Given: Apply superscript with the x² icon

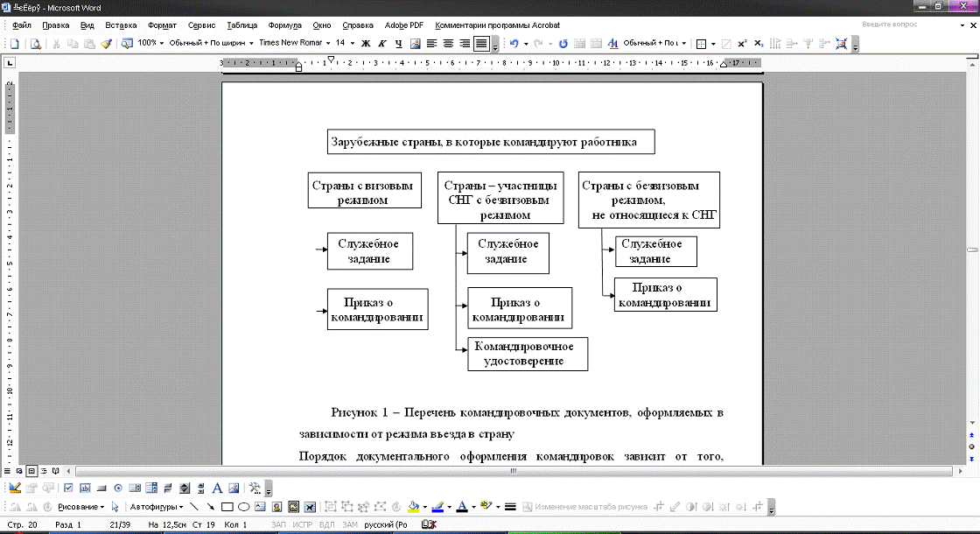Looking at the screenshot, I should 742,43.
